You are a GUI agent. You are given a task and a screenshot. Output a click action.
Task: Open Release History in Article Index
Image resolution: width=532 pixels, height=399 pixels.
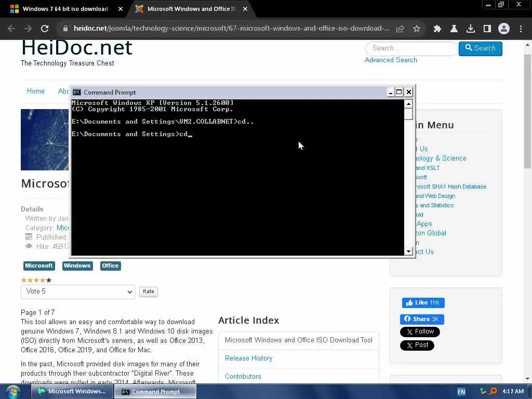[249, 358]
